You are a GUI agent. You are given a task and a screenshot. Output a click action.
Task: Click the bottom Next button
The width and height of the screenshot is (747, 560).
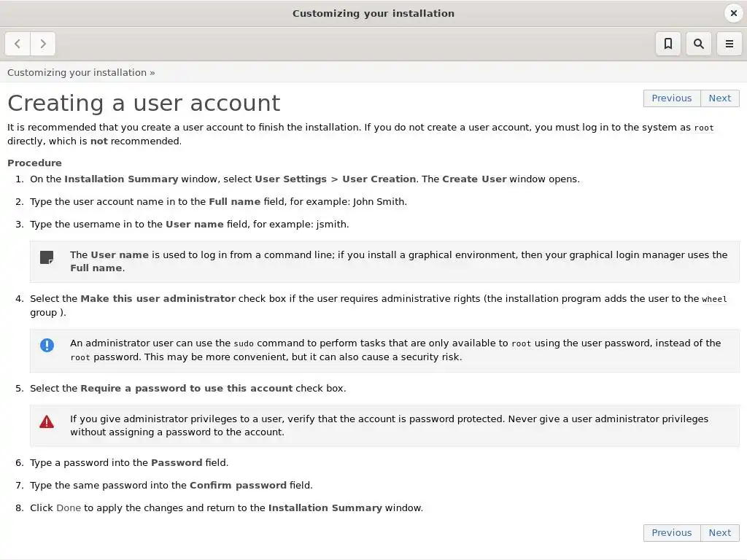pyautogui.click(x=719, y=533)
